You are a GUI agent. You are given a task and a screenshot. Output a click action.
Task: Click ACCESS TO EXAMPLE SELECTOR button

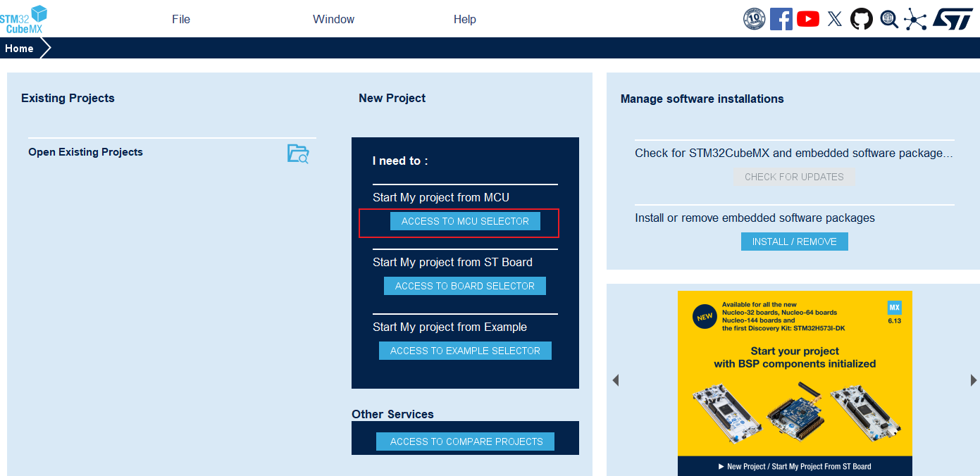pos(465,351)
